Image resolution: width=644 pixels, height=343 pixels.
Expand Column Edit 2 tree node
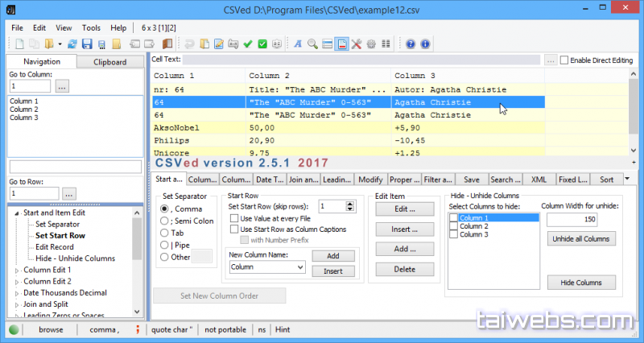coord(17,282)
